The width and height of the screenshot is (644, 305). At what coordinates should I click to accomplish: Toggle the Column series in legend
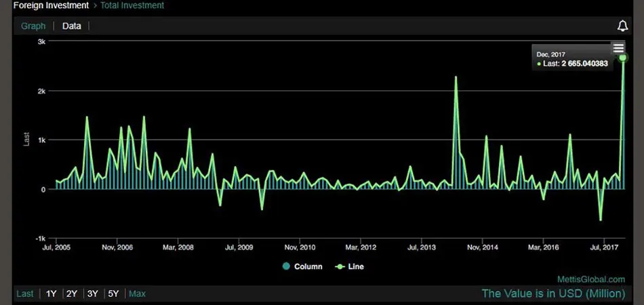(302, 266)
